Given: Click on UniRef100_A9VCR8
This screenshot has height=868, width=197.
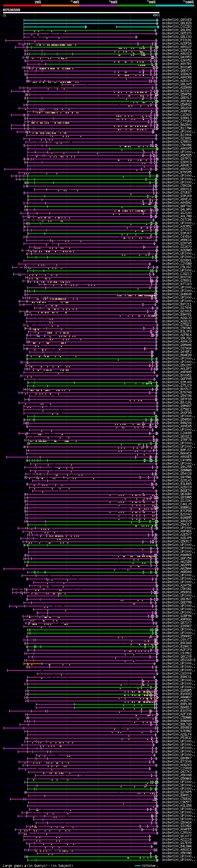Looking at the screenshot, I should point(177,78).
